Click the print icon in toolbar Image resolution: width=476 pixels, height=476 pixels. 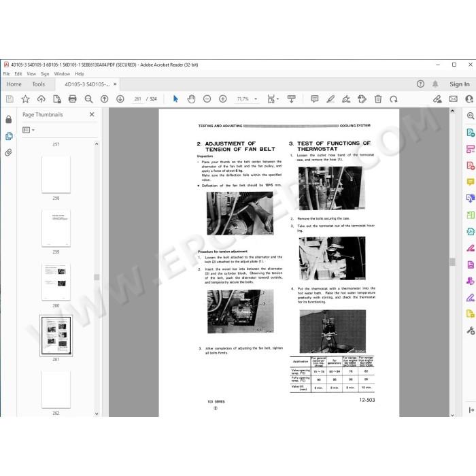click(x=72, y=99)
